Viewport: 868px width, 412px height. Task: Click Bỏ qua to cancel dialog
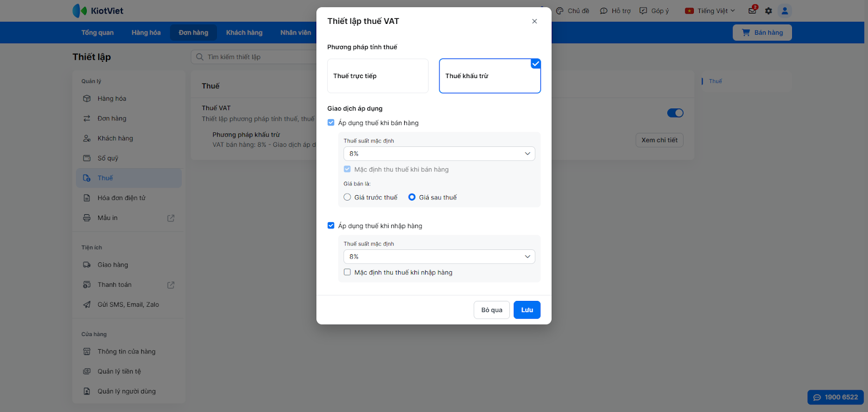point(492,310)
